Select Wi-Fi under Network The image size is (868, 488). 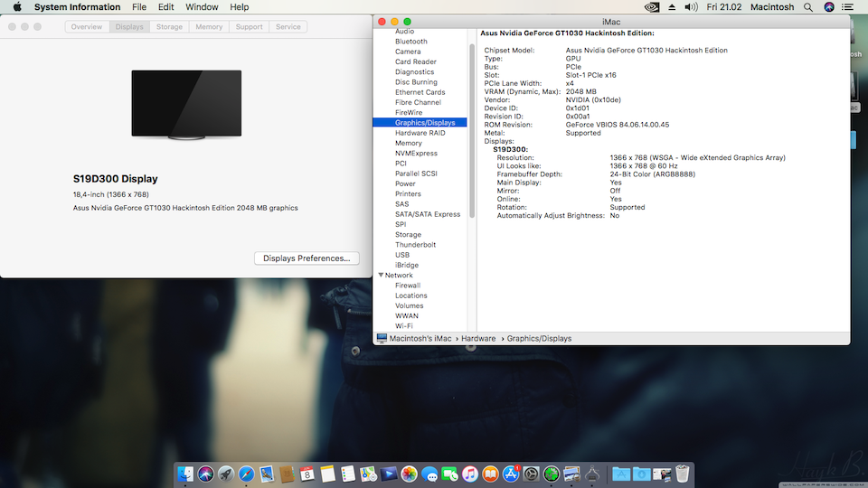pyautogui.click(x=403, y=326)
